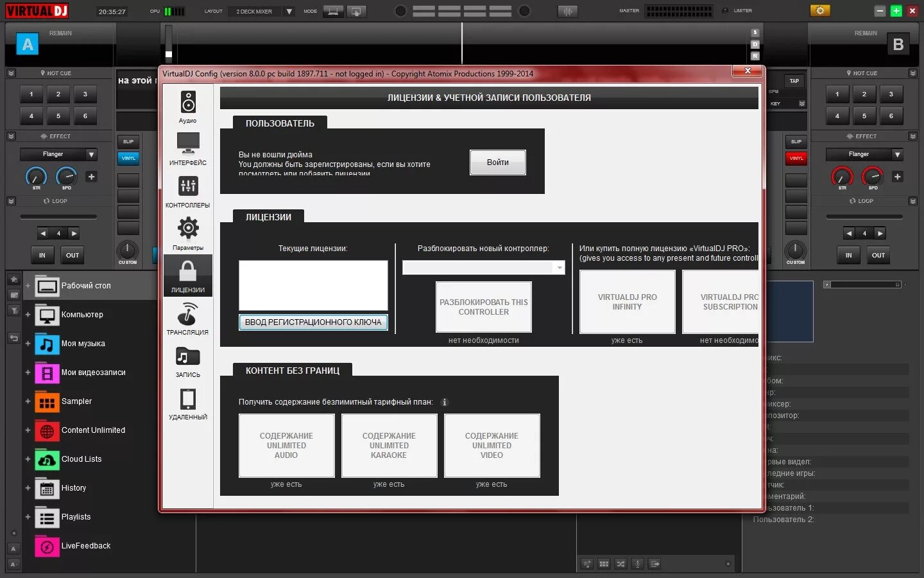The image size is (924, 578).
Task: Click ВВОД РЕГИСТРАЦИОННОГО КЛЮЧА button
Action: (313, 322)
